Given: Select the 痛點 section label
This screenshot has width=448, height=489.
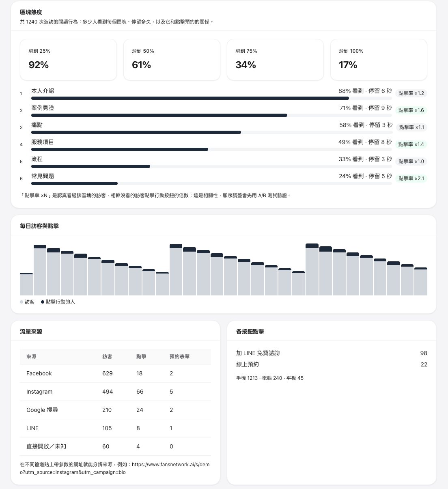Looking at the screenshot, I should pos(37,125).
